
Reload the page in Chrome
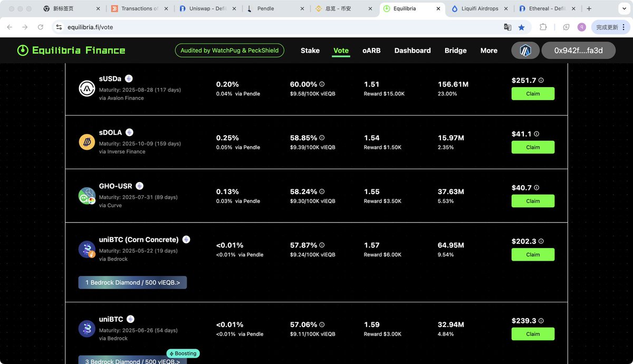pyautogui.click(x=40, y=27)
